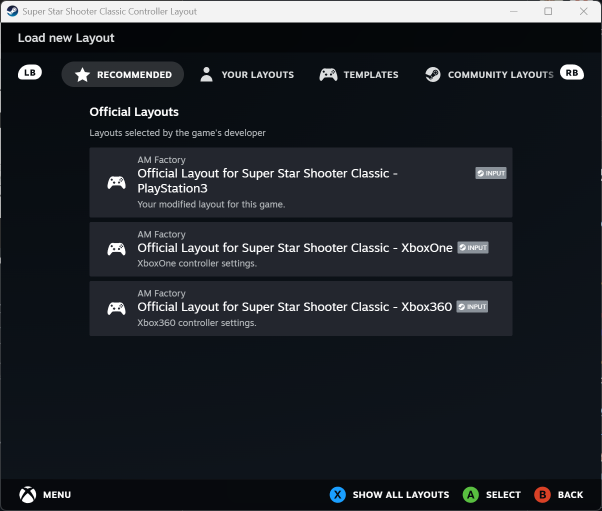Click the LB bumper navigation icon
Screen dimensions: 602x511
pyautogui.click(x=30, y=73)
